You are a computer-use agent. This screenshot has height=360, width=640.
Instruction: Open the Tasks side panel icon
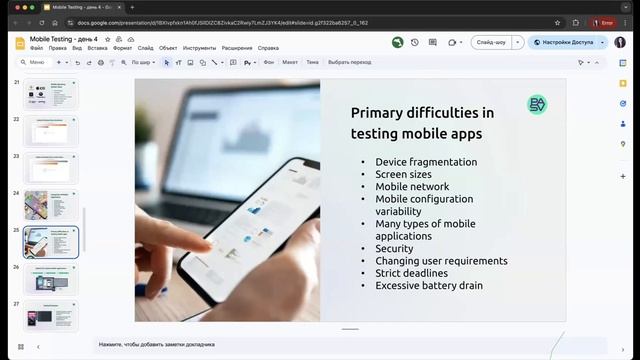pyautogui.click(x=623, y=103)
